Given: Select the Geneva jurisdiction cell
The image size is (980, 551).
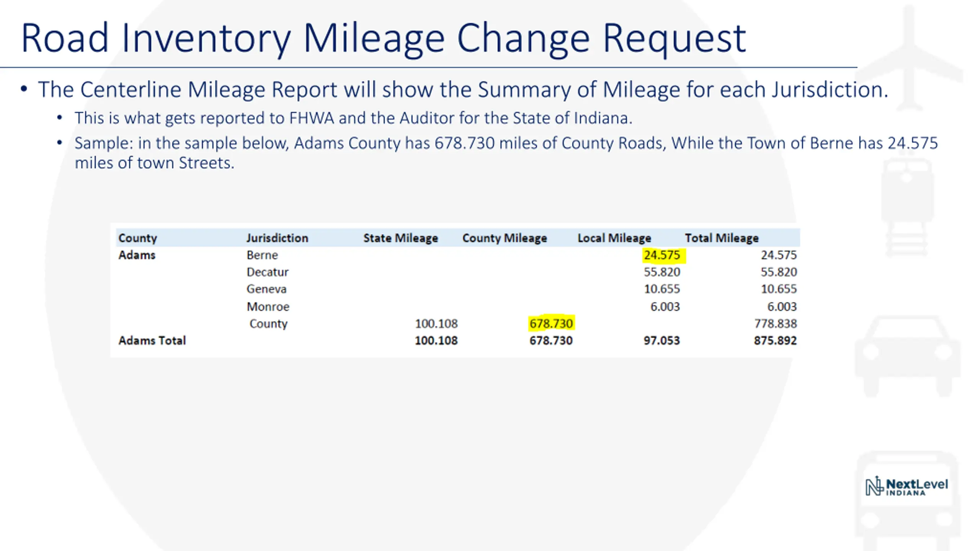Looking at the screenshot, I should [x=266, y=289].
